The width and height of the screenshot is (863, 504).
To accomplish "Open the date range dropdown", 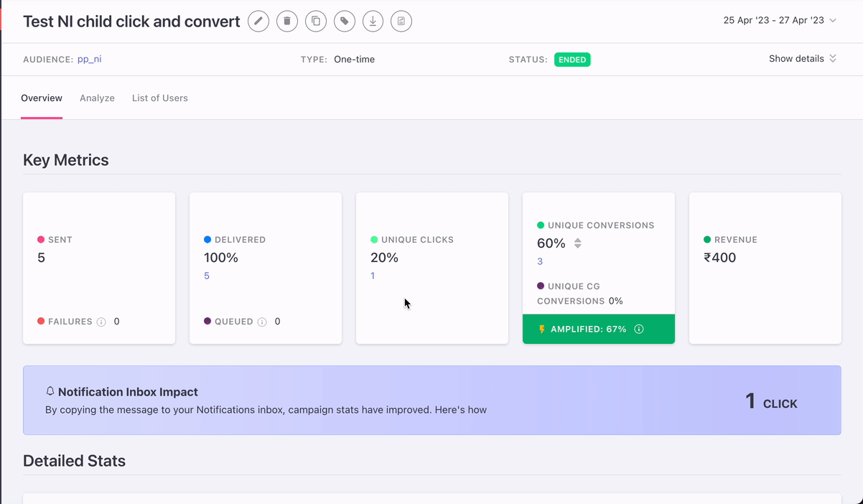I will [x=780, y=21].
